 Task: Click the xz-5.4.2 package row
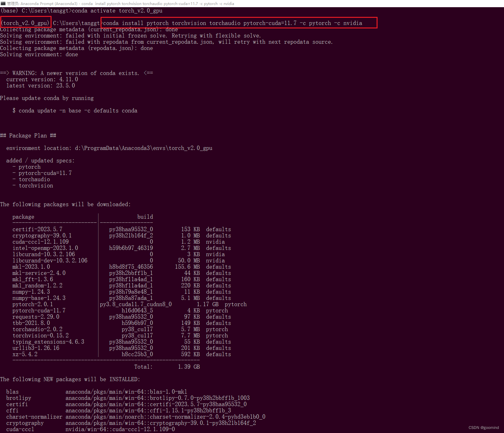pyautogui.click(x=122, y=354)
